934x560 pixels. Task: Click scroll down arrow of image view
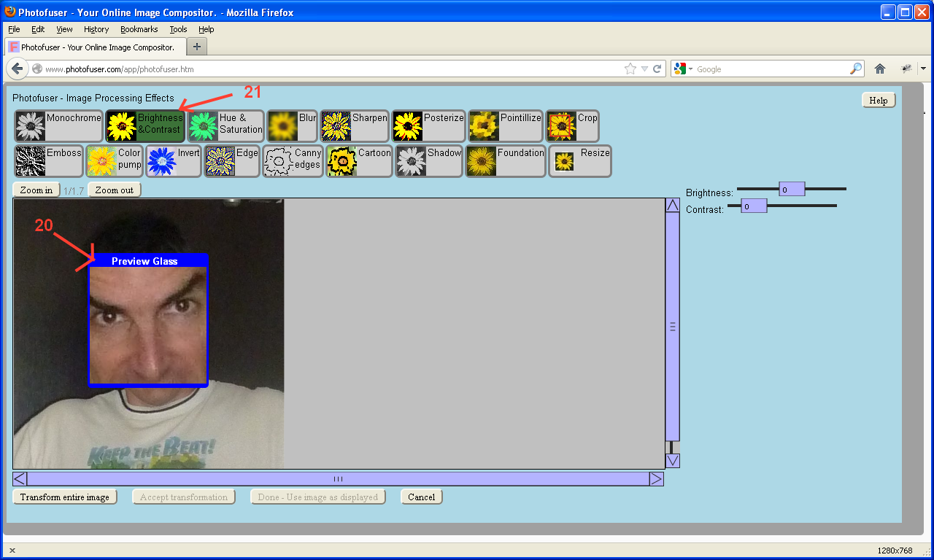(673, 461)
